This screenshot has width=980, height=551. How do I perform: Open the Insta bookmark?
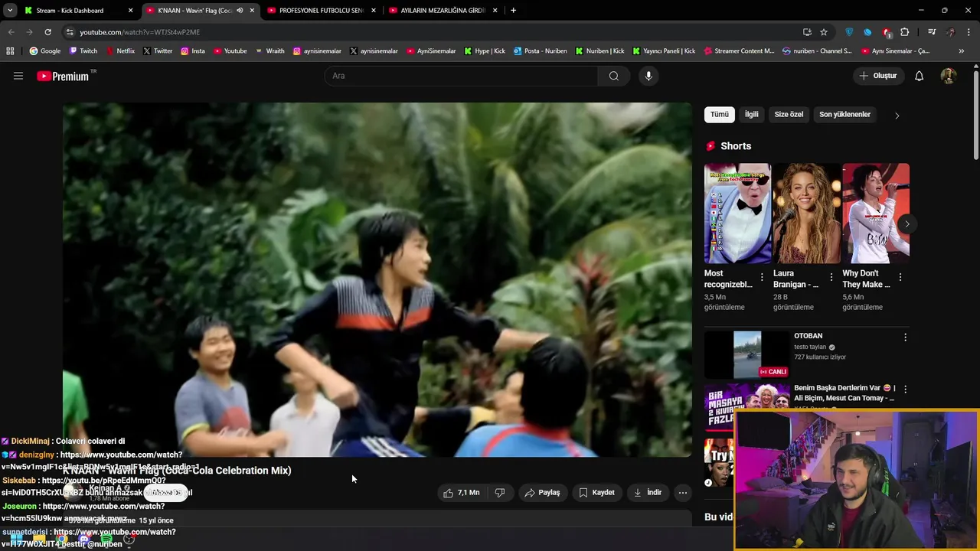click(193, 51)
